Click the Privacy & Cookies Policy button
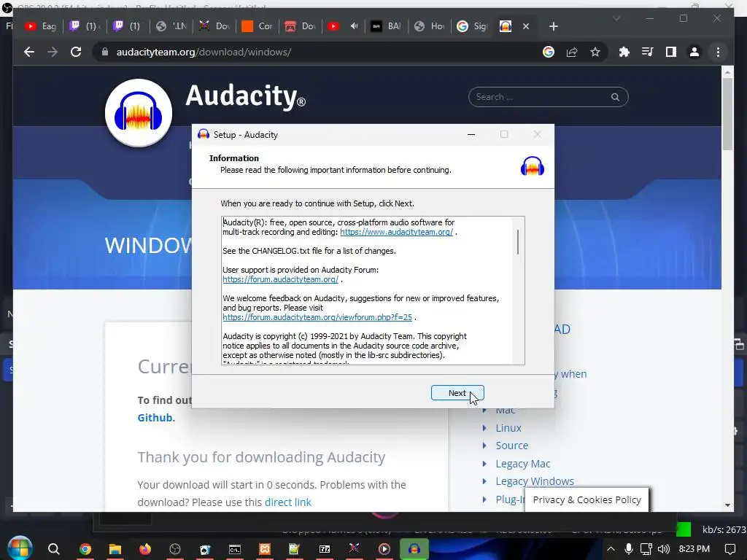Viewport: 747px width, 560px height. coord(587,499)
